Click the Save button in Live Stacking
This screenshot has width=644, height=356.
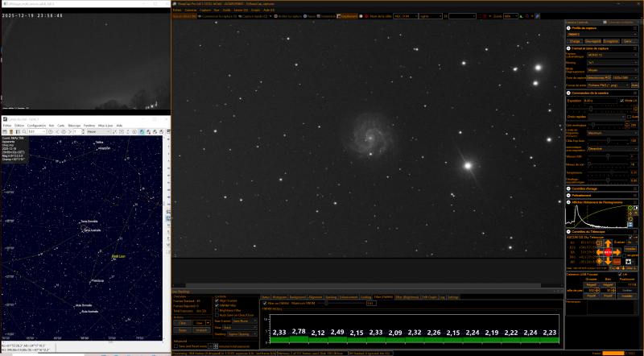click(x=199, y=323)
